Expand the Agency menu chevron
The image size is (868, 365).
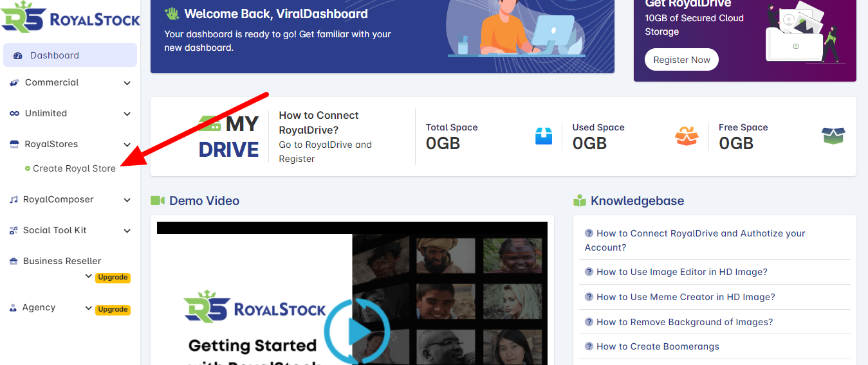pos(89,308)
